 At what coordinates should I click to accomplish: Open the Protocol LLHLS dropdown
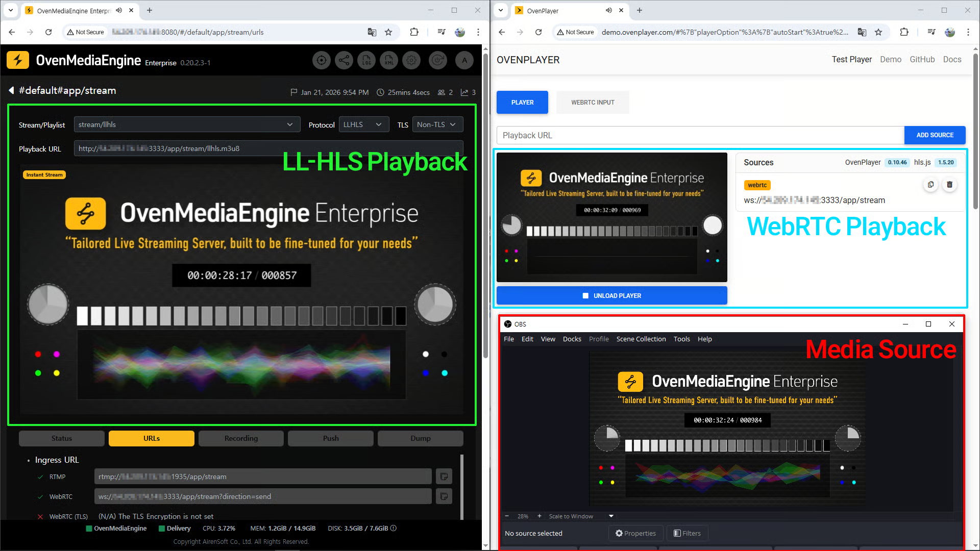[x=363, y=124]
